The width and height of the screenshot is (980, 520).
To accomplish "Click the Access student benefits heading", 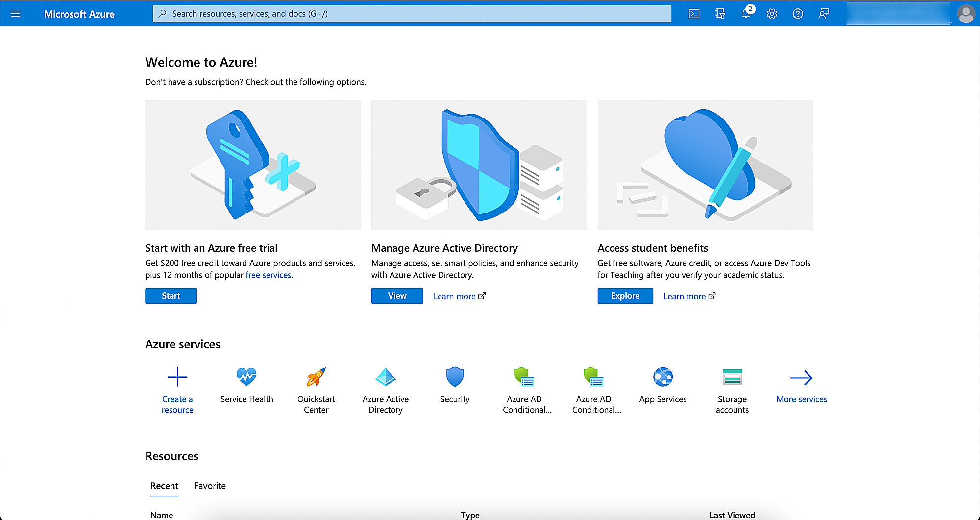I will [x=653, y=248].
